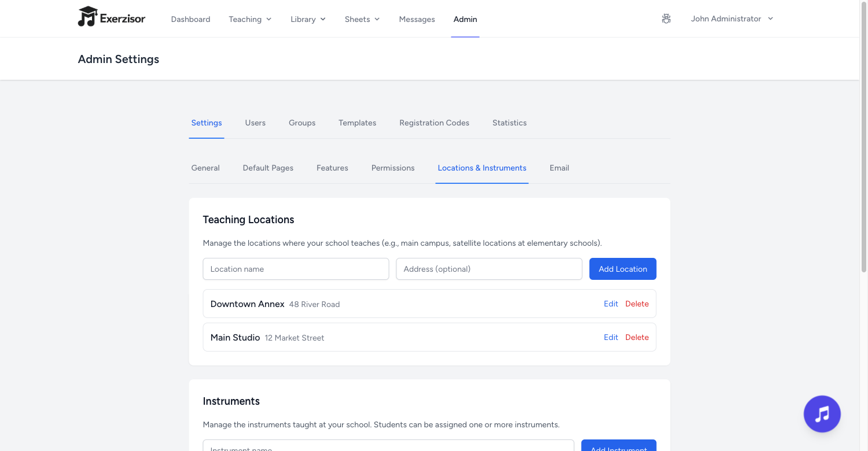Click the Teaching Locations heading

[248, 220]
